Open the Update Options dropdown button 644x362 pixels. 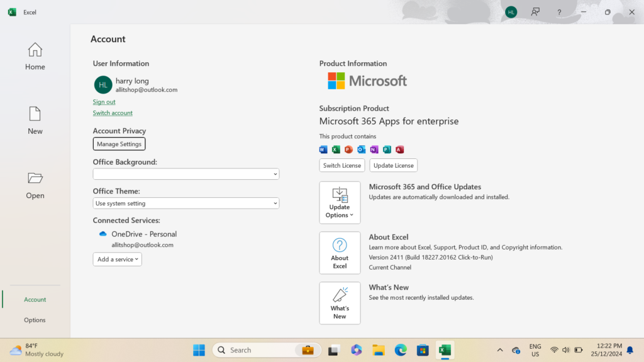pos(340,203)
